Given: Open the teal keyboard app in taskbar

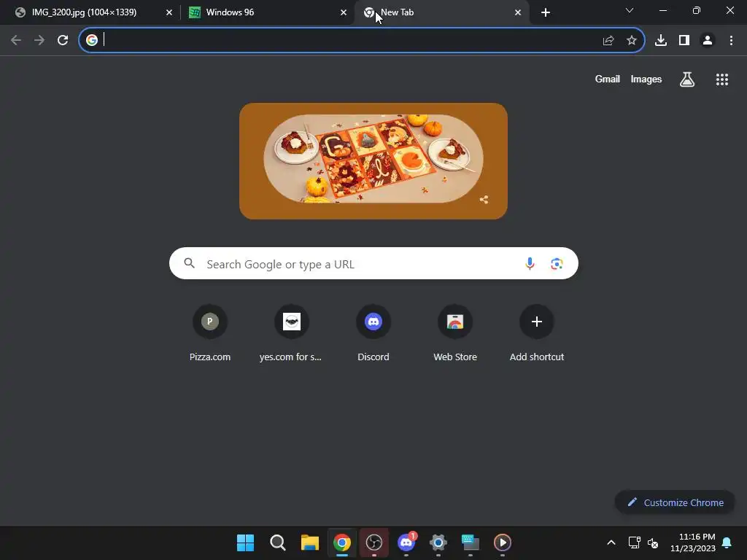Looking at the screenshot, I should tap(471, 542).
